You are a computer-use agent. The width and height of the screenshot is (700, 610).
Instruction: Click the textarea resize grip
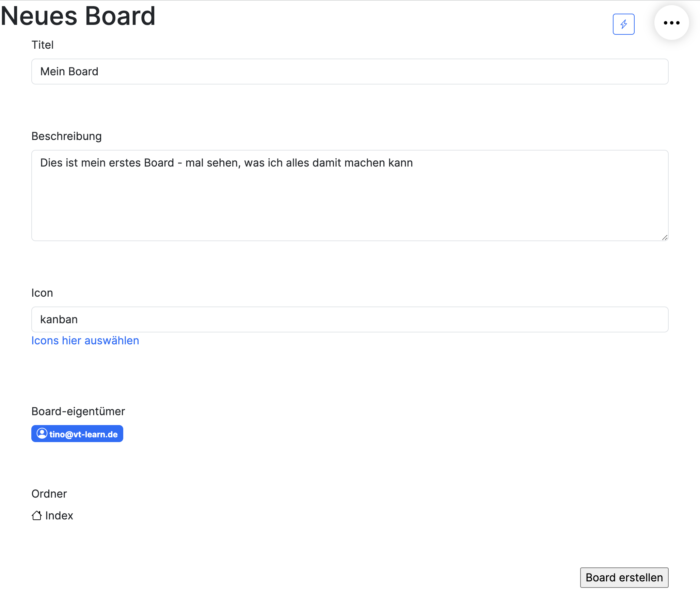(x=665, y=238)
